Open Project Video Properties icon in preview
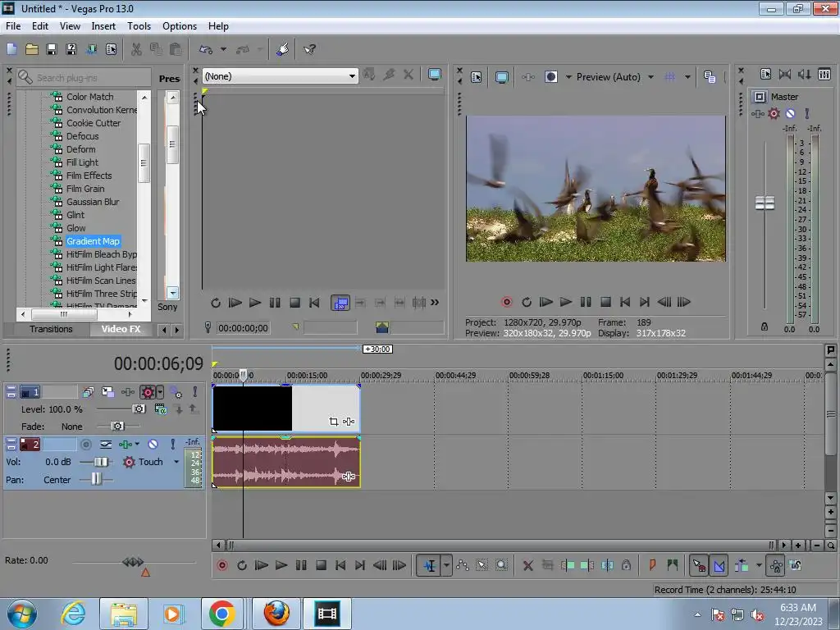Viewport: 840px width, 630px height. pyautogui.click(x=477, y=77)
